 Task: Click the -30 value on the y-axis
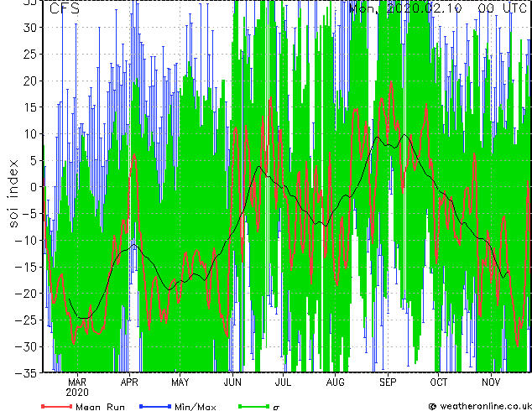[x=26, y=346]
